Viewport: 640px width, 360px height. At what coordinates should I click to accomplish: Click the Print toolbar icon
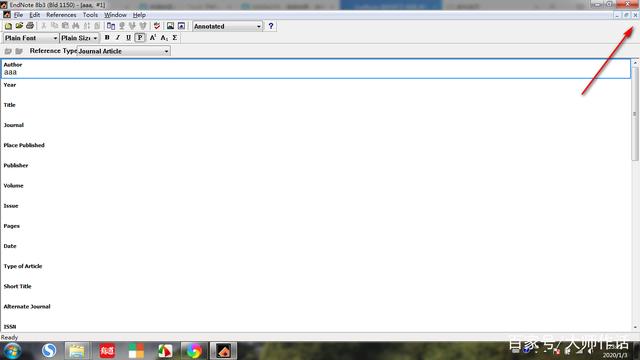30,26
